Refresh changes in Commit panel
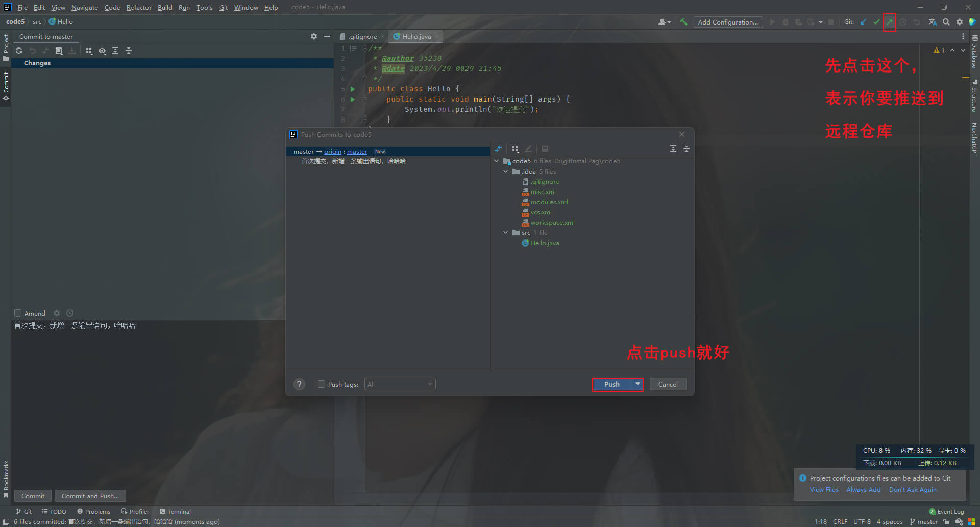Viewport: 980px width, 527px height. 19,51
